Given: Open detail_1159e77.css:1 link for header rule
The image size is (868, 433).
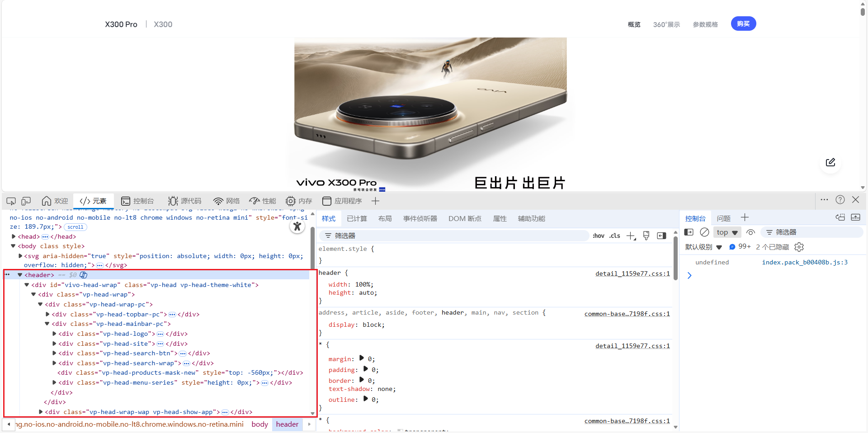Looking at the screenshot, I should pos(632,273).
